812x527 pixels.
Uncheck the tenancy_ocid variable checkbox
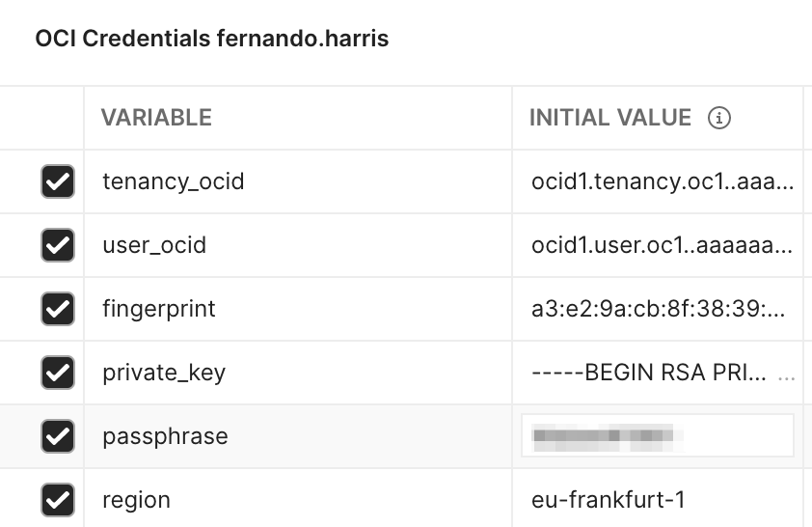(58, 181)
